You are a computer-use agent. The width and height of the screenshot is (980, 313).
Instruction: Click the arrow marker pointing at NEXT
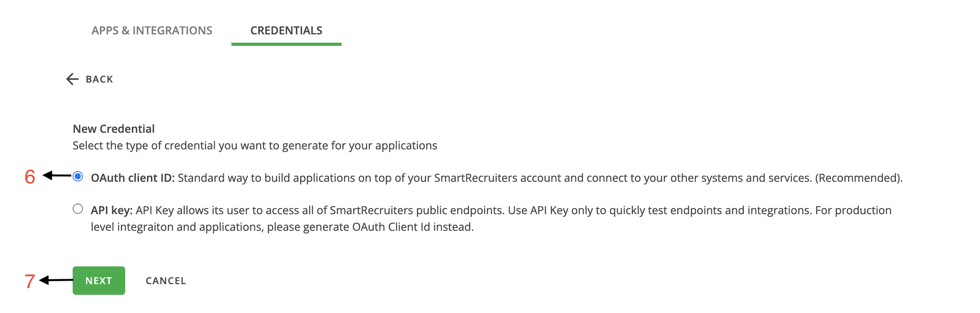click(x=55, y=281)
